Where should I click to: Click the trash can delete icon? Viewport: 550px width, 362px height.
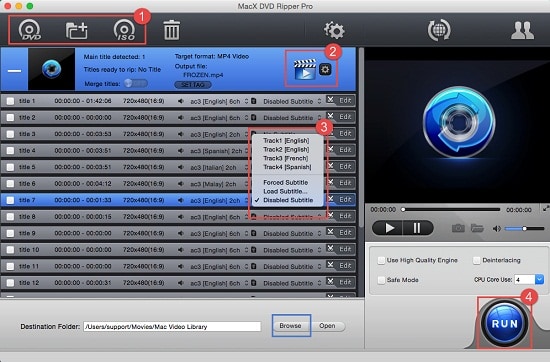click(172, 30)
